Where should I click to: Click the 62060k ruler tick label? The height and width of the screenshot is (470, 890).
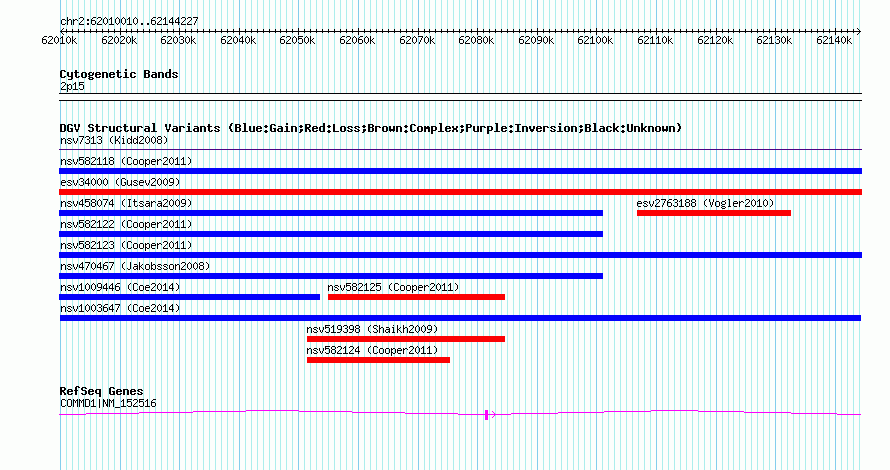click(357, 40)
